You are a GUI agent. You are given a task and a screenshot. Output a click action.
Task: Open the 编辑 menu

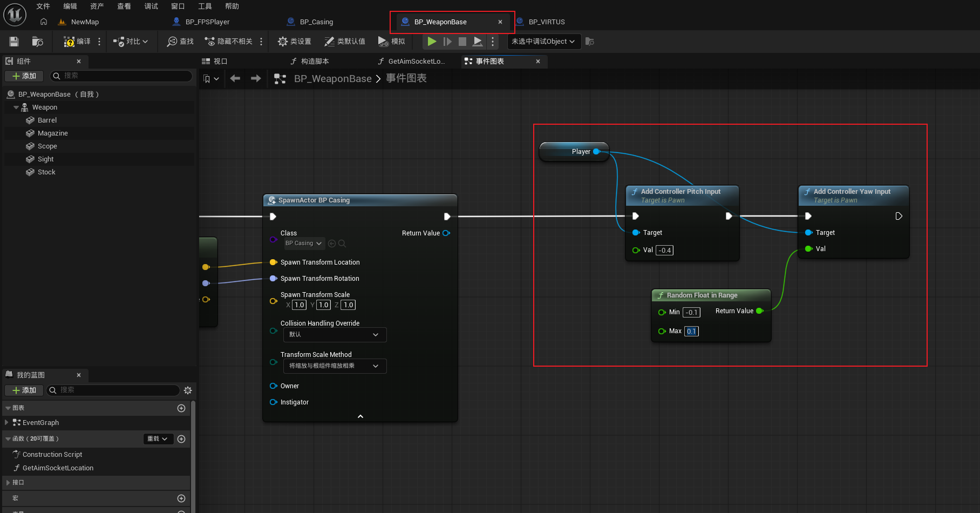70,6
